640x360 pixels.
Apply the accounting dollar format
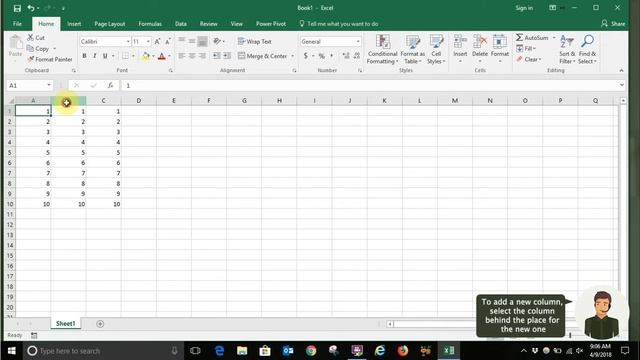point(306,56)
